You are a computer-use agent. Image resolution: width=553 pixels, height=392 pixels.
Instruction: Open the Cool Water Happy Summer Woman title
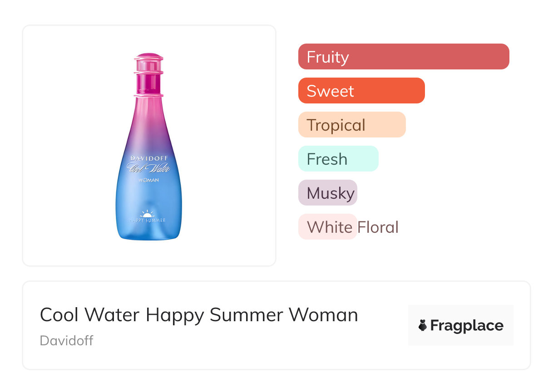click(x=199, y=315)
